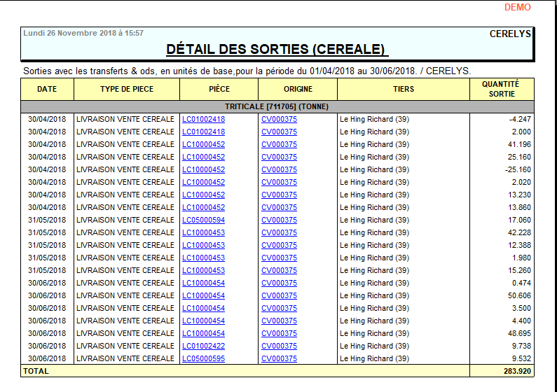Image resolution: width=557 pixels, height=392 pixels.
Task: Open the LC01002418 link in the -4.247 row
Action: (203, 119)
